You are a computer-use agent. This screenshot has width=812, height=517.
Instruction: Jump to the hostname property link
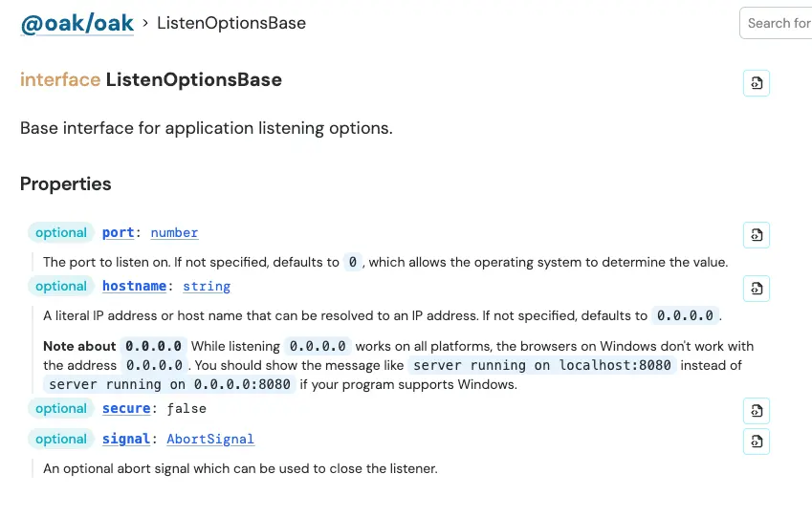coord(135,286)
